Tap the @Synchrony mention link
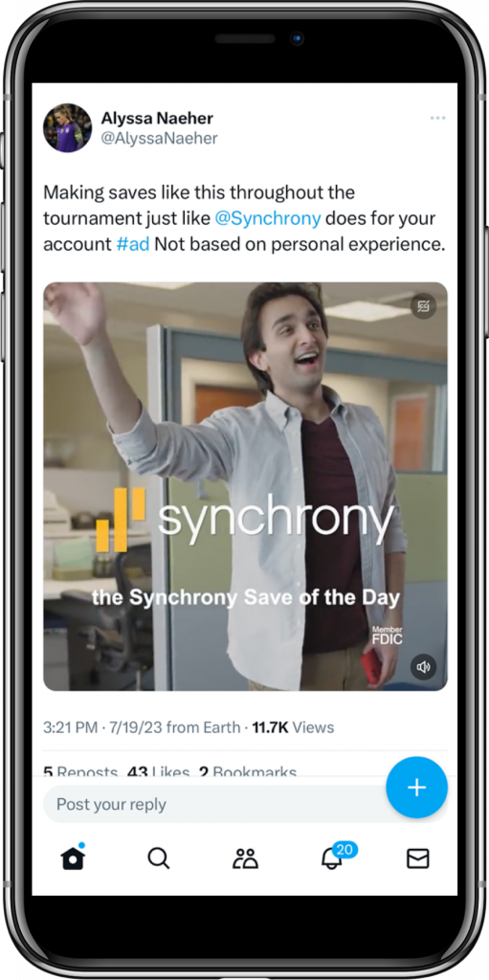489x980 pixels. tap(268, 218)
